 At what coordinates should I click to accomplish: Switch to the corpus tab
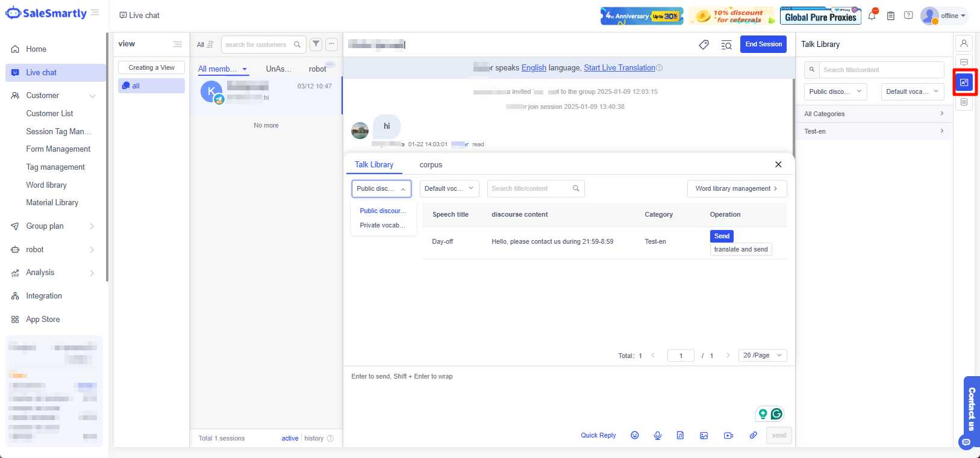pyautogui.click(x=431, y=165)
